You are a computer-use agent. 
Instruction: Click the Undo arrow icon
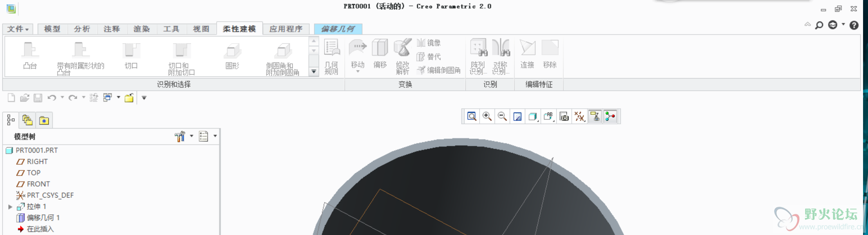click(x=52, y=98)
